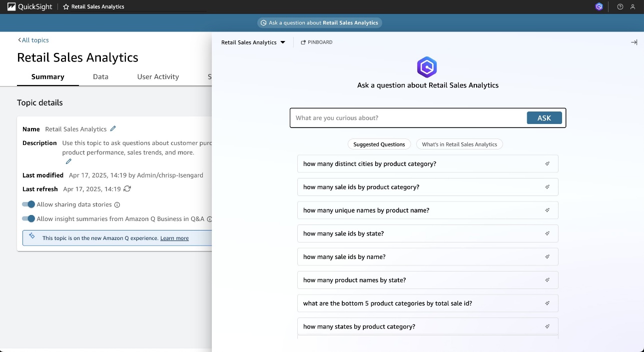Switch to the Summary tab
The image size is (644, 352).
[48, 76]
